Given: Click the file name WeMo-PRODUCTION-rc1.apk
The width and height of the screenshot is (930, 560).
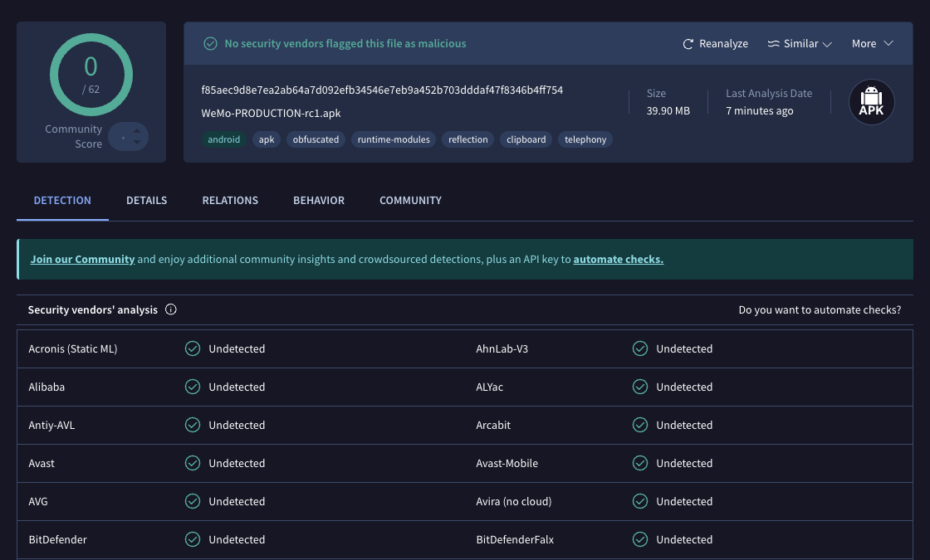Looking at the screenshot, I should (271, 113).
